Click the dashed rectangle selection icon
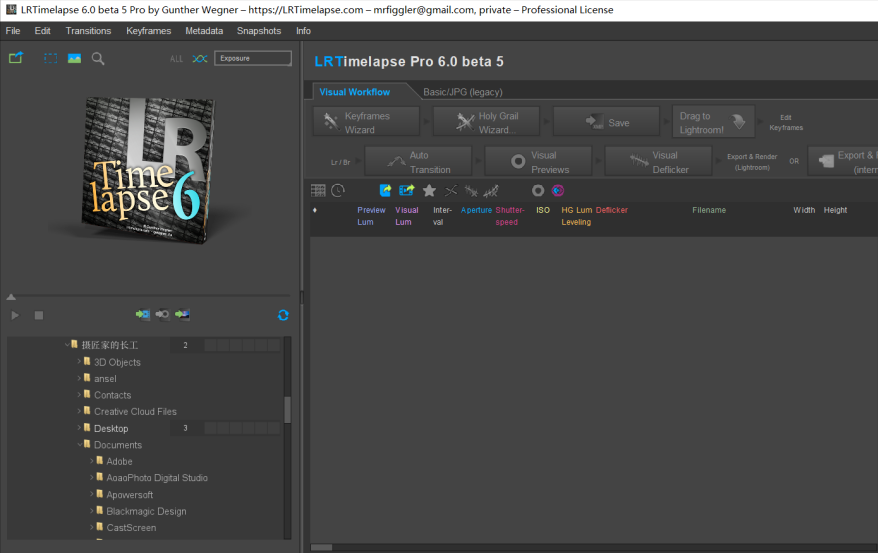Viewport: 878px width, 553px height. (50, 58)
